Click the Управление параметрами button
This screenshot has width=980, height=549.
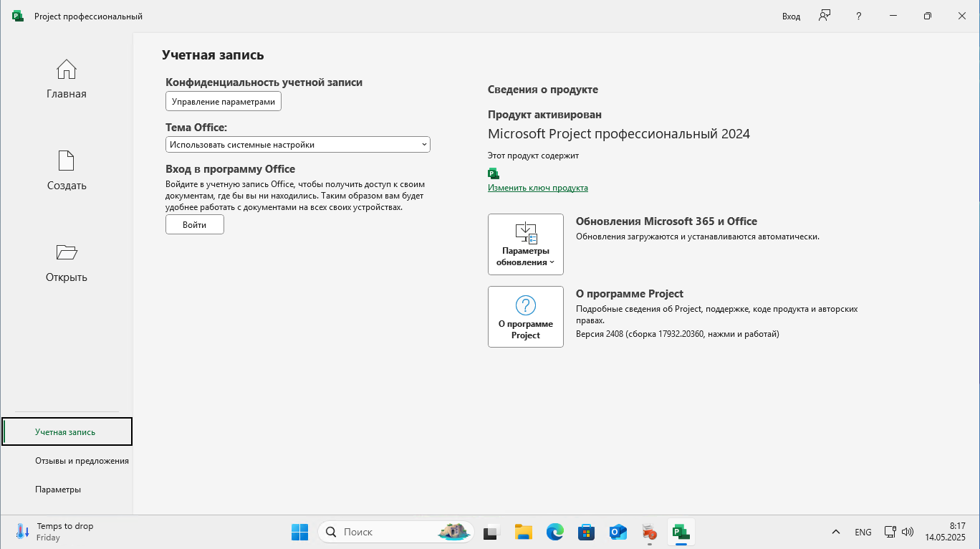(224, 102)
